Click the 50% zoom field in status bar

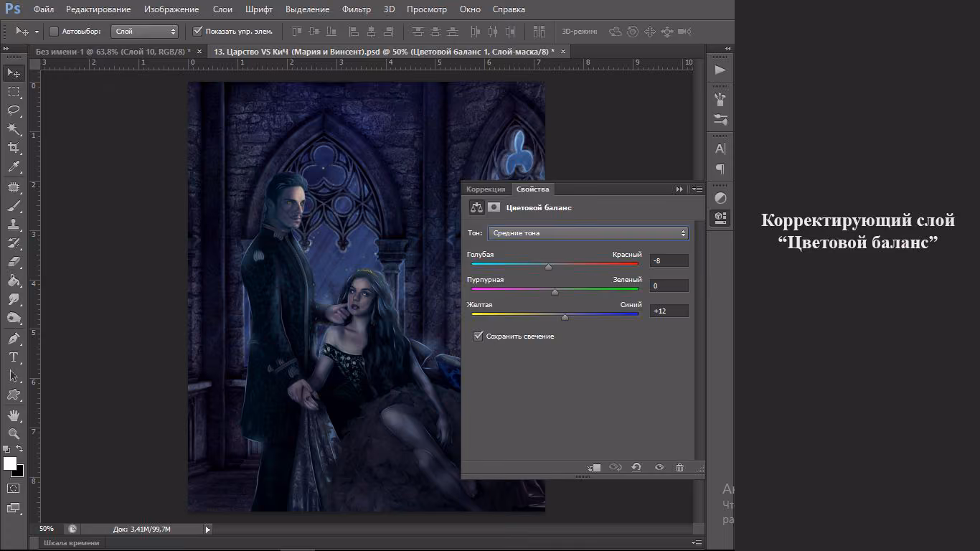47,529
